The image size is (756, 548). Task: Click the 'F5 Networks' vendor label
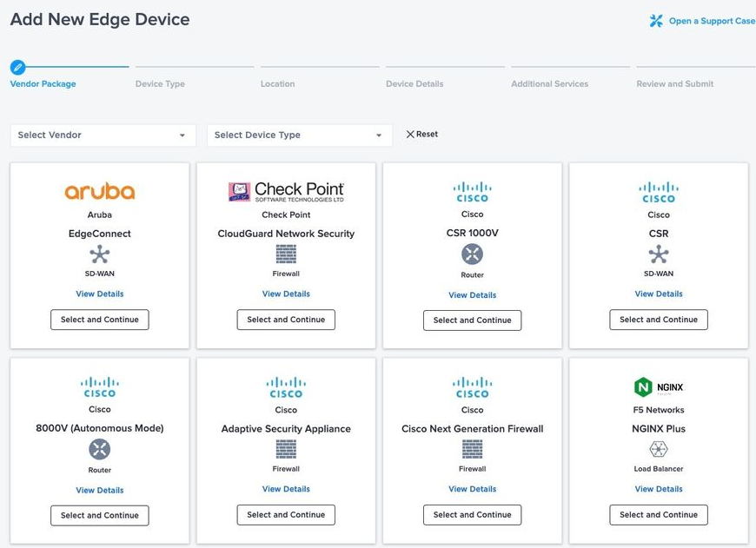point(659,410)
